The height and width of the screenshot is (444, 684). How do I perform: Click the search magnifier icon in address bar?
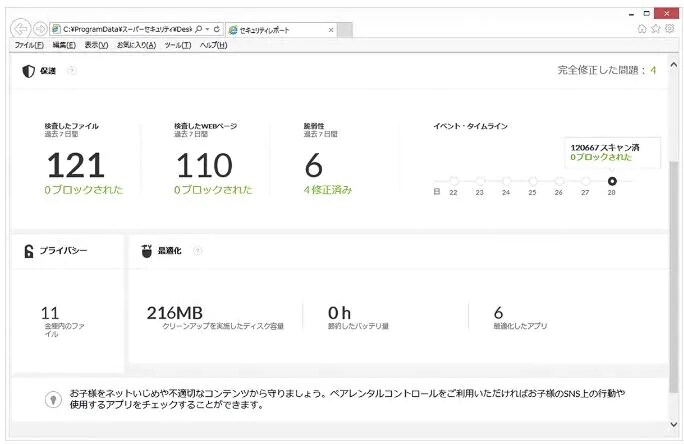tap(198, 29)
